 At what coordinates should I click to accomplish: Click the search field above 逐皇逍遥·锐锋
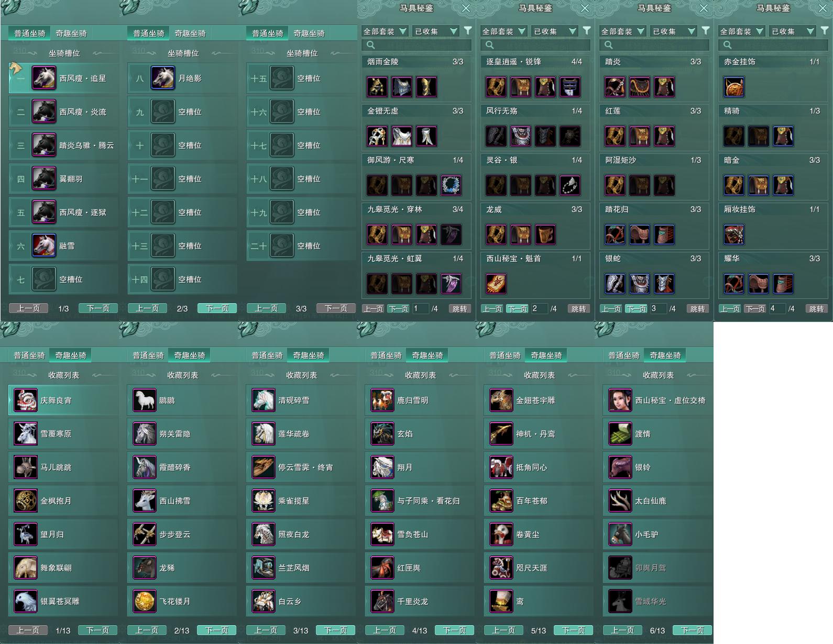[x=535, y=45]
